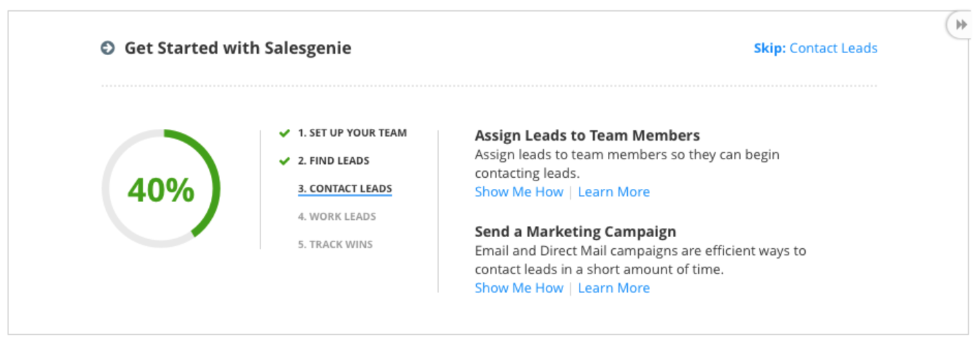Click Learn More under Assign Leads
980x346 pixels.
click(614, 192)
